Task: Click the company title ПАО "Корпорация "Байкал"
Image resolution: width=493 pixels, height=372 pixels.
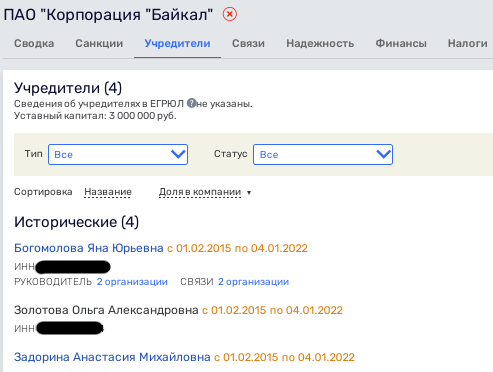Action: [x=108, y=15]
